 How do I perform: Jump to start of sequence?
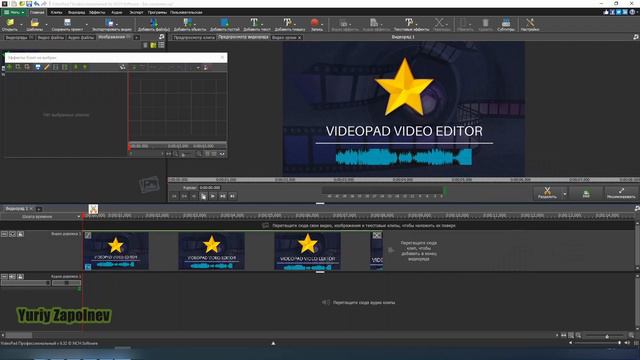tap(174, 196)
